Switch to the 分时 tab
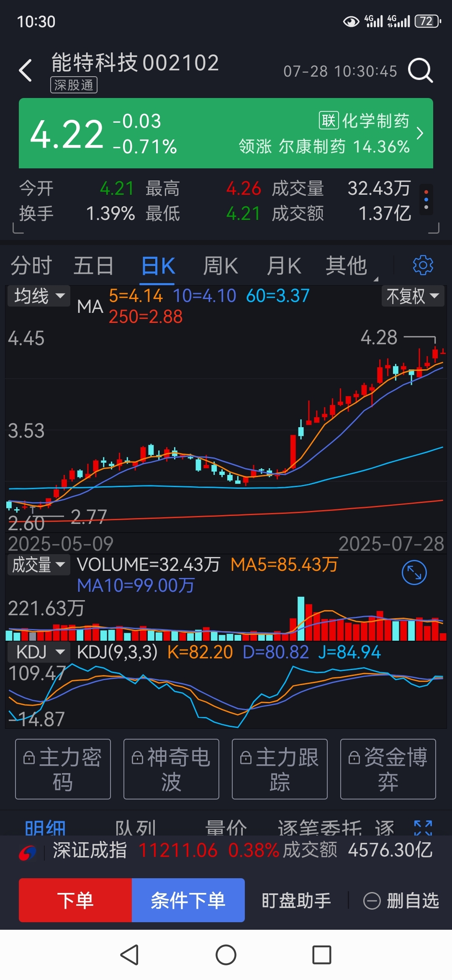The image size is (452, 980). click(x=31, y=266)
